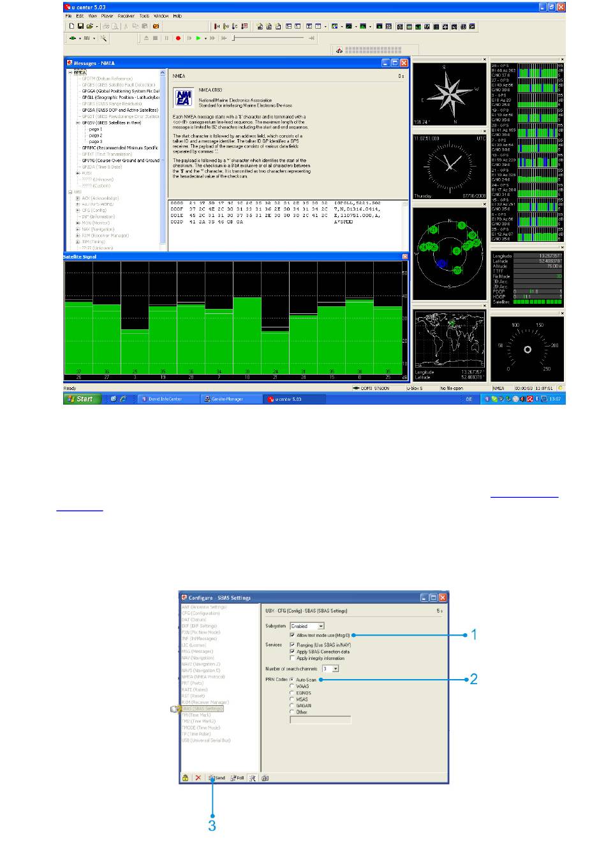Viewport: 606px width, 868px height.
Task: Collapse the NMEA tree node
Action: tap(71, 73)
